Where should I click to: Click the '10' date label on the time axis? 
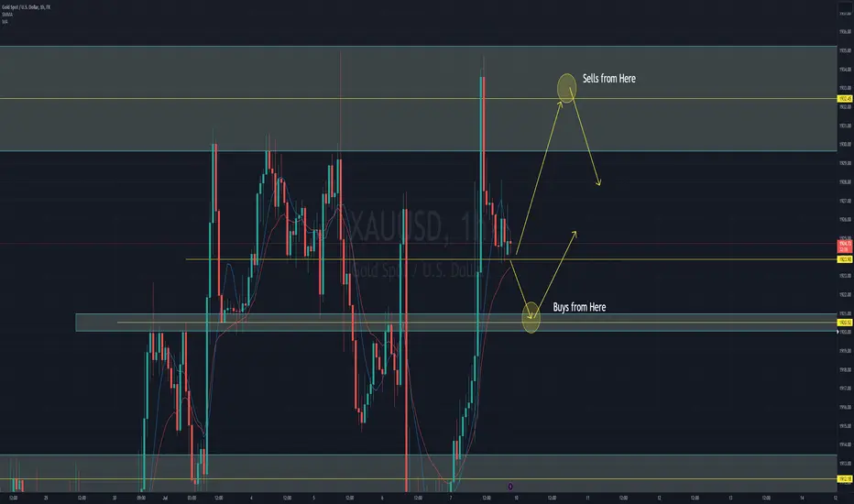[516, 498]
